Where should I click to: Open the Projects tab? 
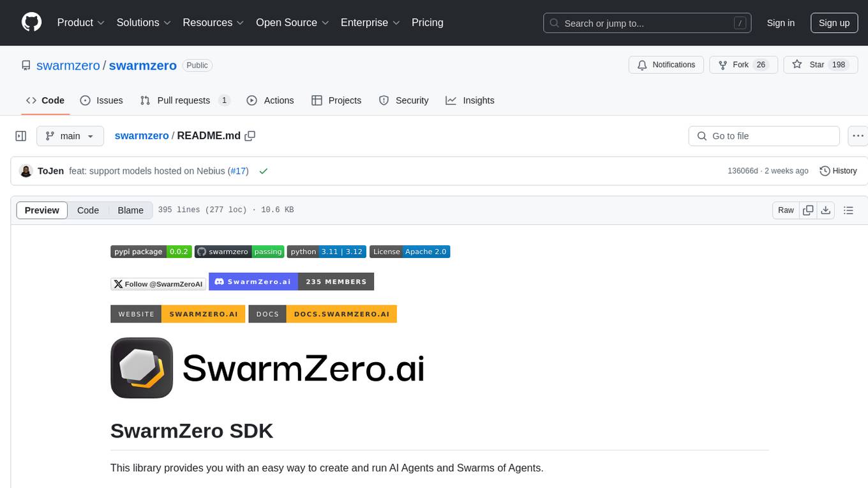click(x=336, y=100)
